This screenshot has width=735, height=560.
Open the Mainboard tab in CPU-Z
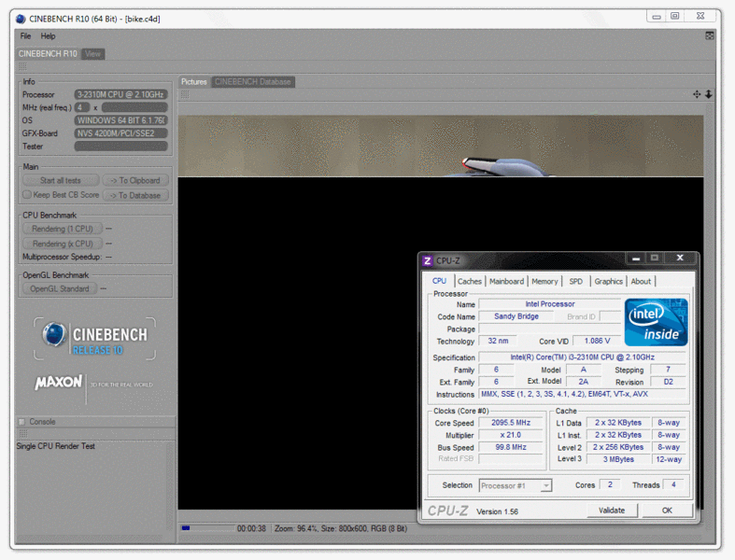[x=506, y=281]
